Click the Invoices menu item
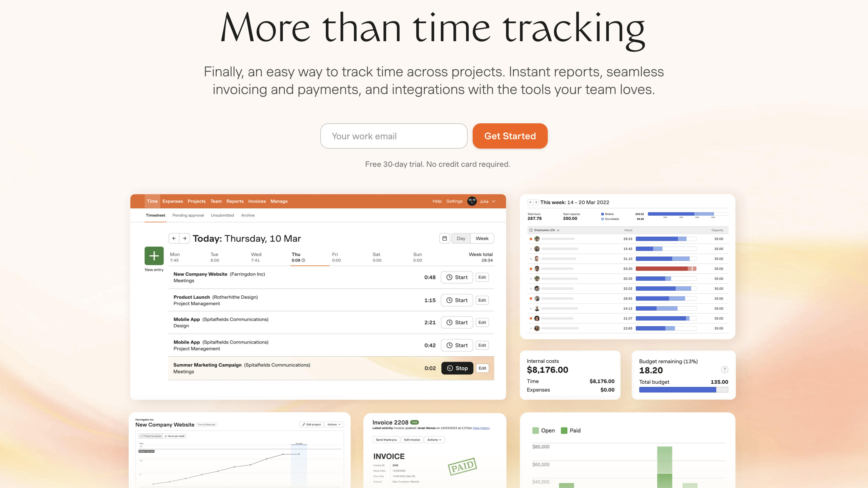The height and width of the screenshot is (488, 868). [x=257, y=201]
